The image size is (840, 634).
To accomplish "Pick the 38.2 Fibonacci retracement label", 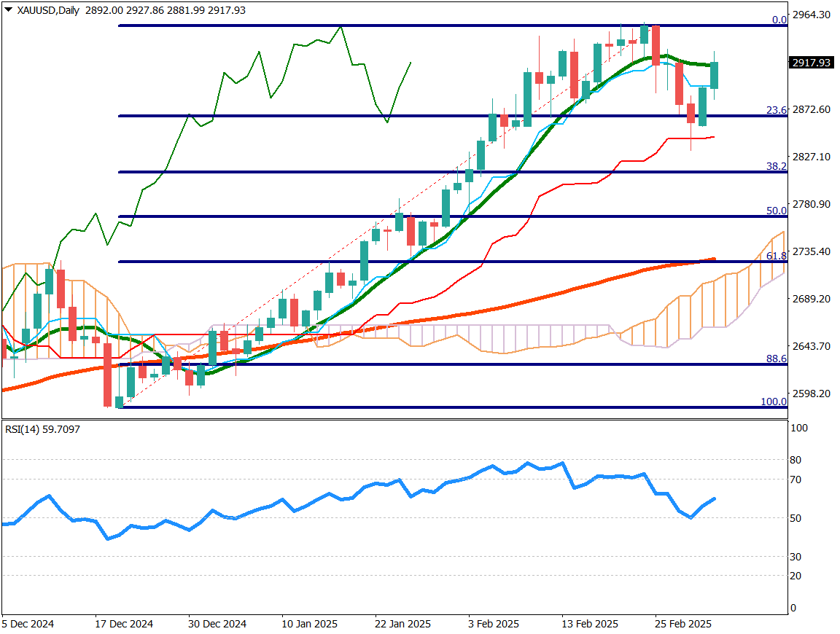I will [777, 166].
